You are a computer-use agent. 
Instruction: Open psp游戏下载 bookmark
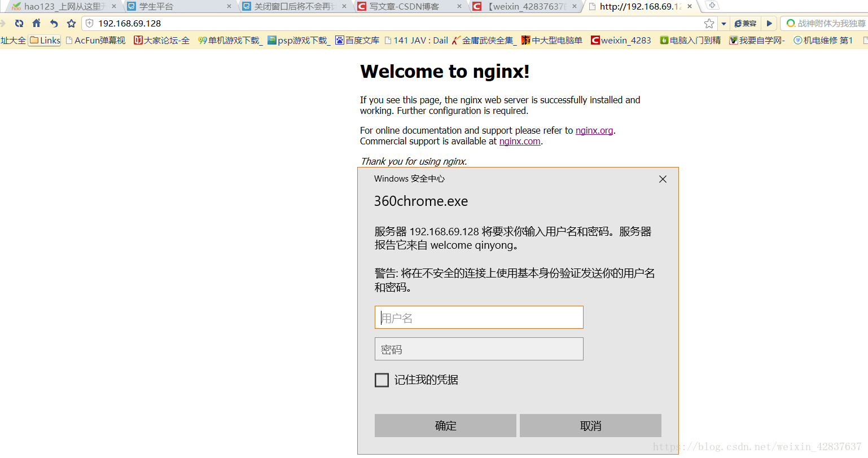coord(299,40)
